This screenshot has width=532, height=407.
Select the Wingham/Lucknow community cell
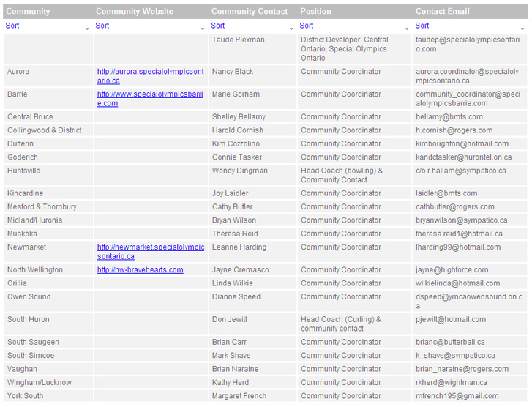48,383
